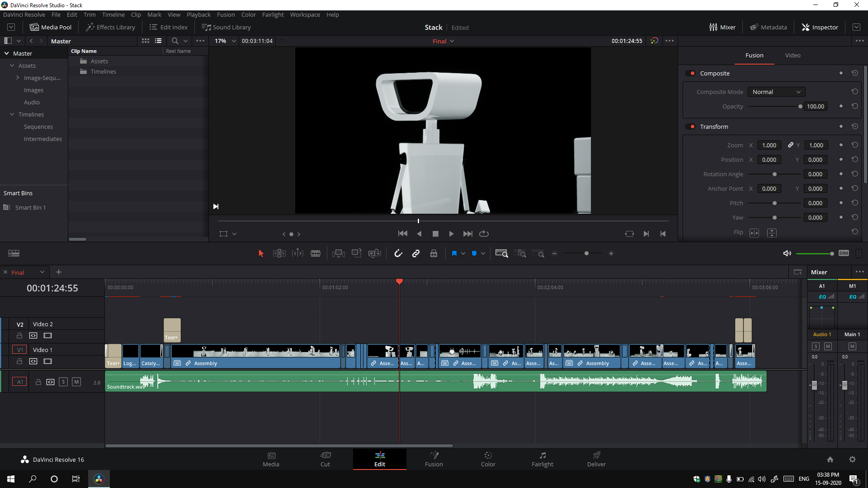Select the Blade Edit Mode tool
This screenshot has width=868, height=488.
316,253
